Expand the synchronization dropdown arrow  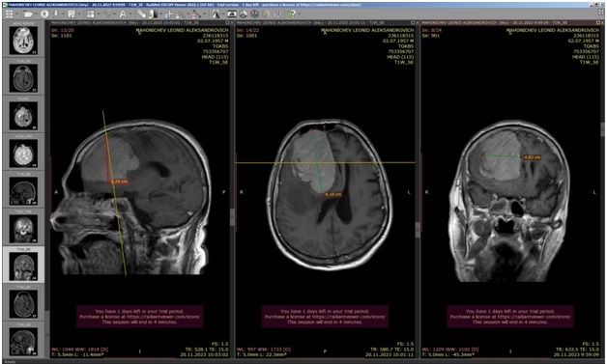(x=114, y=14)
